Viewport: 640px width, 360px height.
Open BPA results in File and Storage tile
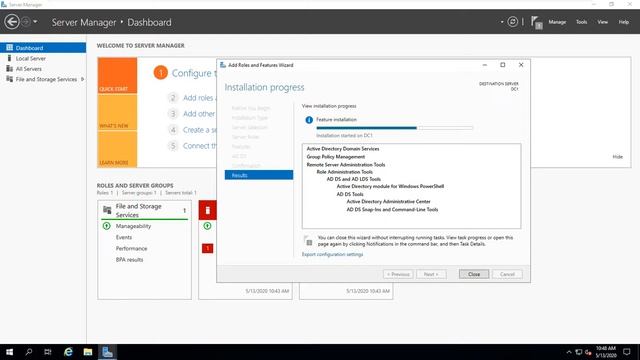pos(129,260)
